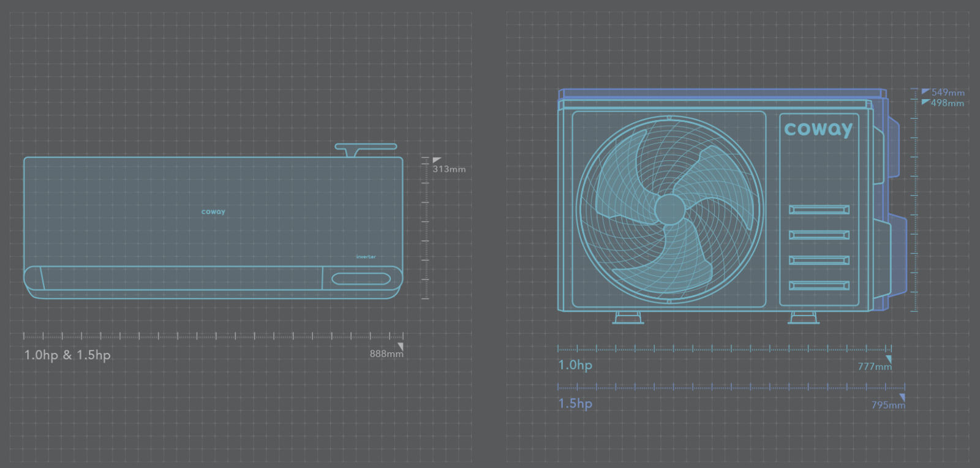Select the oval display window on indoor unit
This screenshot has width=980, height=468.
pos(361,279)
